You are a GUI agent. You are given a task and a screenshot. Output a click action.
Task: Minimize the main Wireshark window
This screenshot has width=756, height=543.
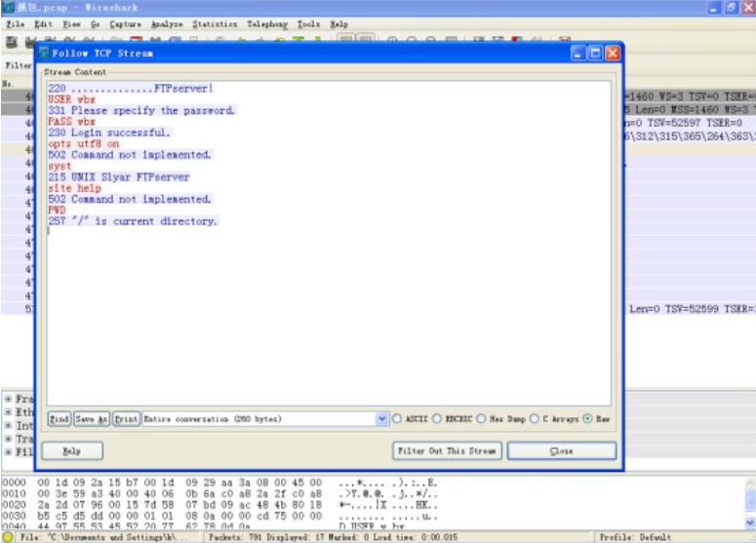(714, 7)
